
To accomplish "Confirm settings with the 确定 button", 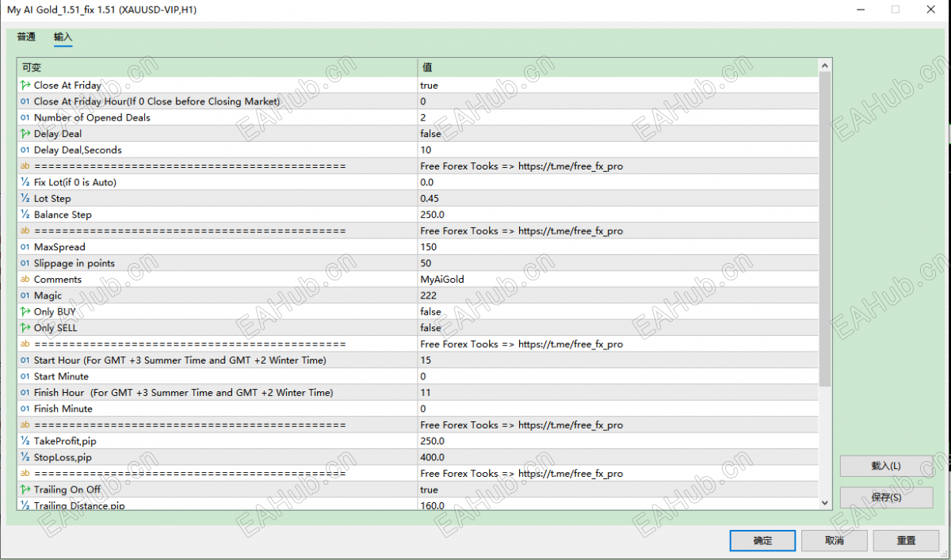I will point(762,540).
